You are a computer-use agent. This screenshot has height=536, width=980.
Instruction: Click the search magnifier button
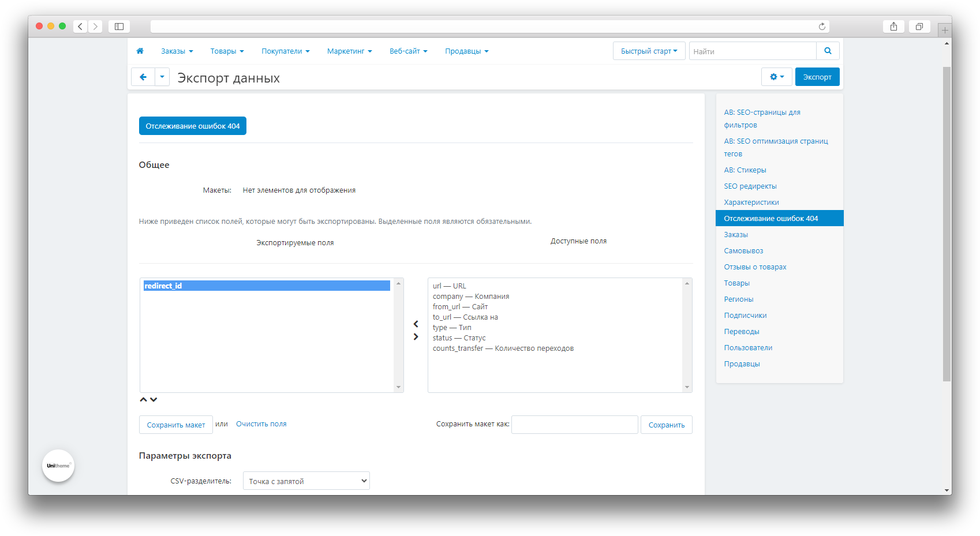point(828,51)
